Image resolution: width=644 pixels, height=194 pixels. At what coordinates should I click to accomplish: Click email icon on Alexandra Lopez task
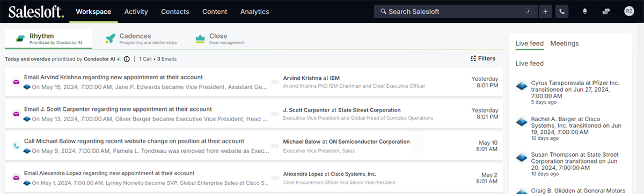[16, 178]
